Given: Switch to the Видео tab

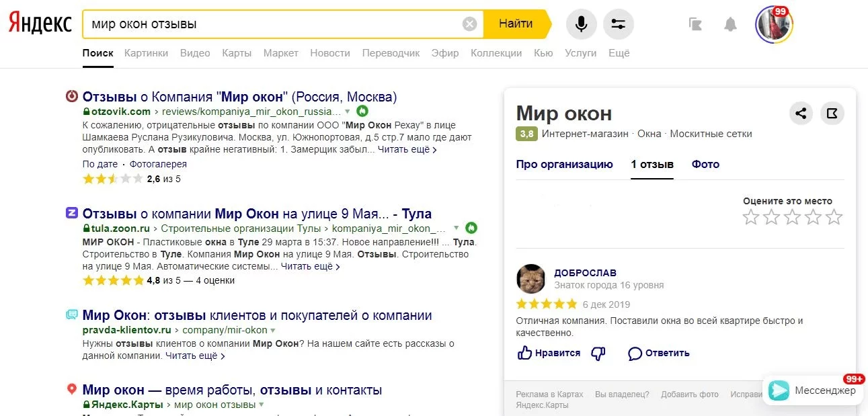Looking at the screenshot, I should (195, 53).
